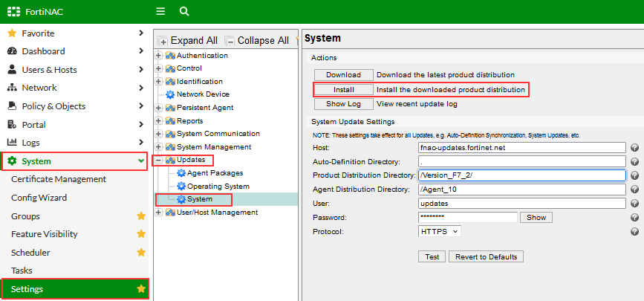This screenshot has height=301, width=644.
Task: Click the Collapse All icon
Action: (230, 41)
